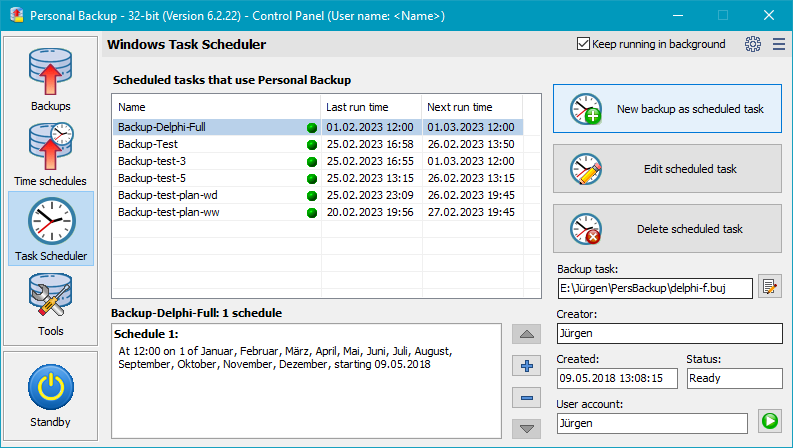Select the Schedule 1 description text
Viewport: 793px width, 448px height.
[x=285, y=357]
